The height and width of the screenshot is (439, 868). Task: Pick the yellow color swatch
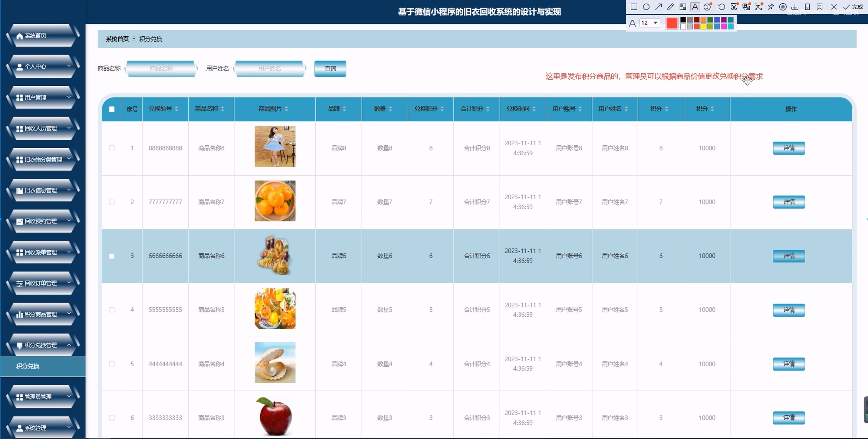pyautogui.click(x=703, y=26)
